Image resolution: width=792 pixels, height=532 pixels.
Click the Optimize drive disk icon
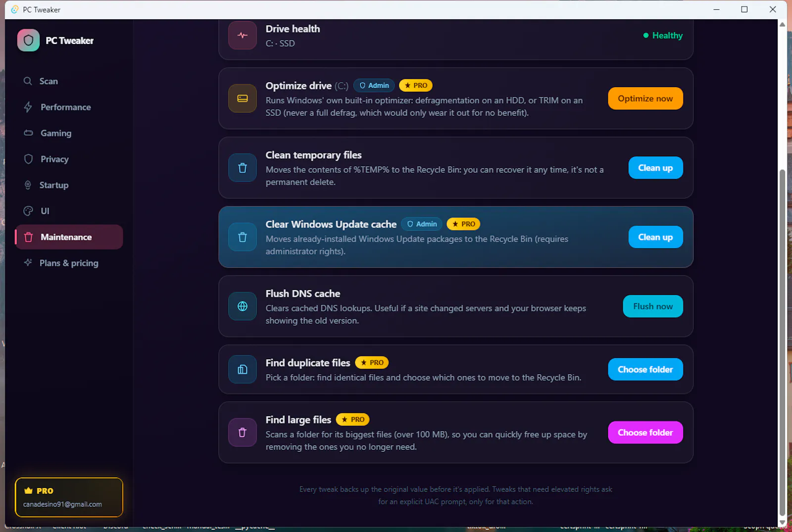(x=243, y=98)
